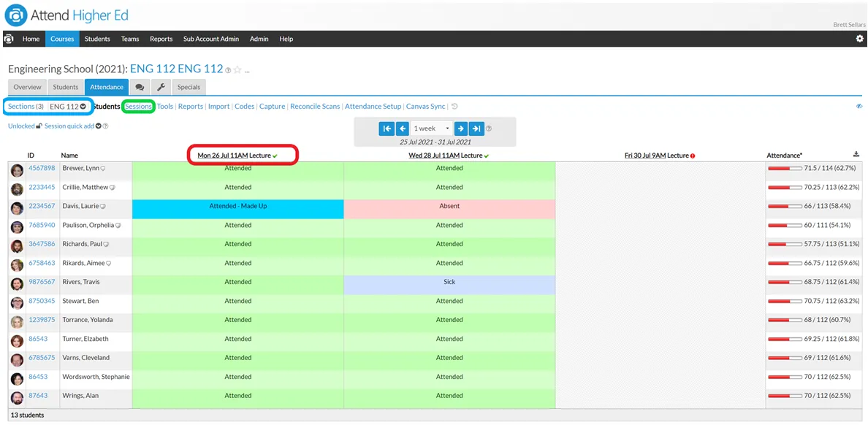Toggle the eye visibility icon on the right

(x=859, y=107)
